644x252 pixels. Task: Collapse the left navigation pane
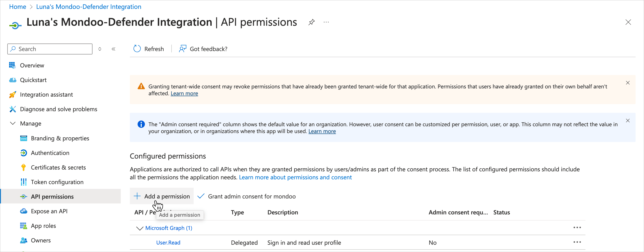(x=113, y=49)
